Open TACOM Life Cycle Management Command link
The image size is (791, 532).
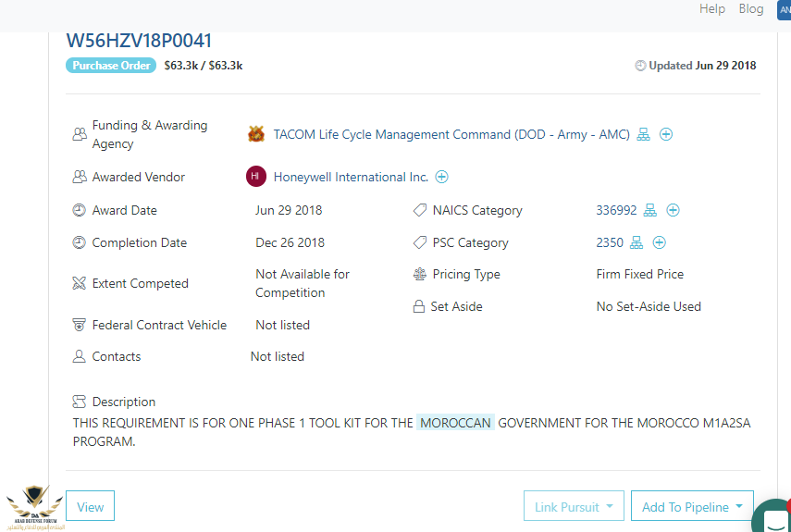[451, 134]
